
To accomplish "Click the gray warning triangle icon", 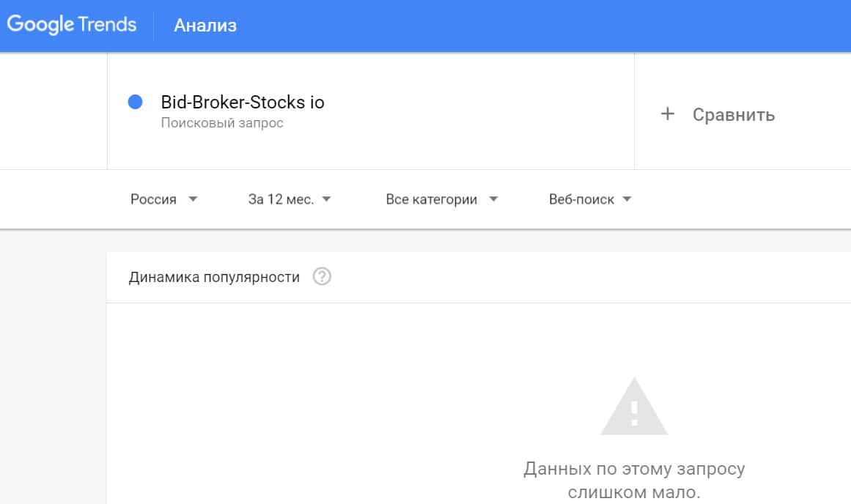I will pos(634,408).
